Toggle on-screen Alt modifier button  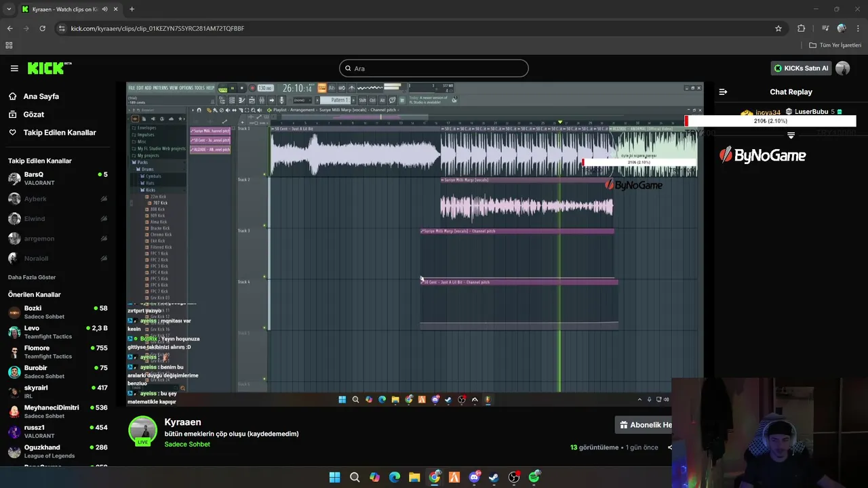pos(382,100)
